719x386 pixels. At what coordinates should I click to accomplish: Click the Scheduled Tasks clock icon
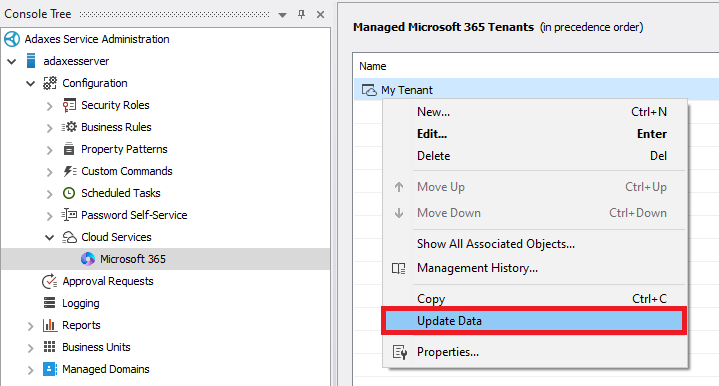(x=69, y=193)
